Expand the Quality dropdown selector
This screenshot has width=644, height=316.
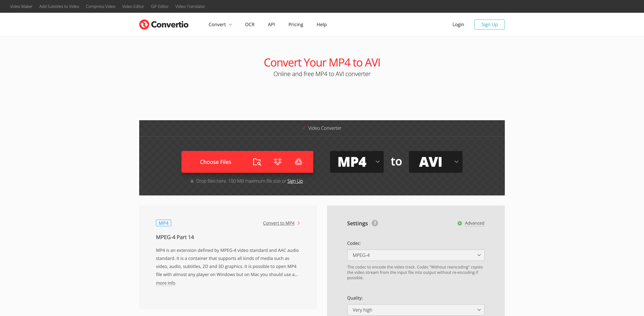[416, 310]
